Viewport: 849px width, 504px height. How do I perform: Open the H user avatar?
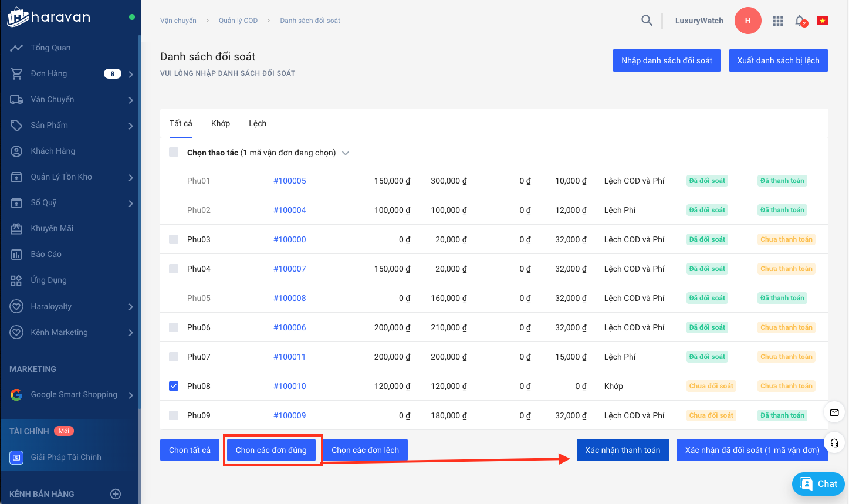click(x=747, y=21)
